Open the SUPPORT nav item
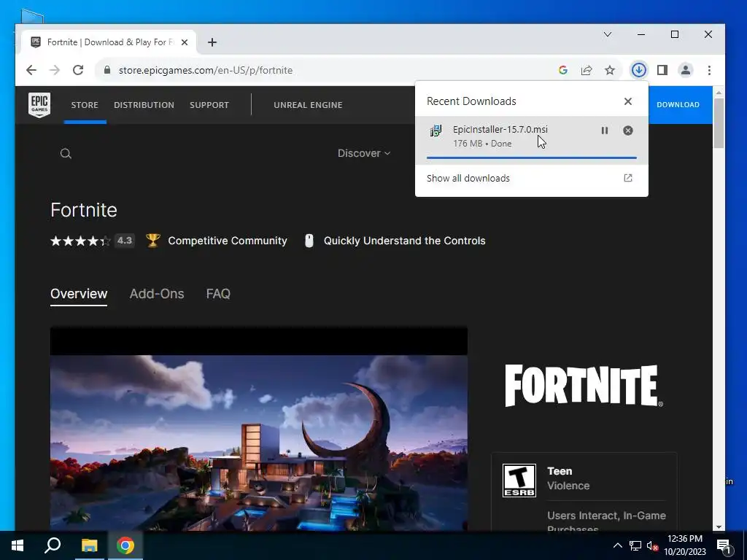Viewport: 747px width, 560px height. click(209, 105)
